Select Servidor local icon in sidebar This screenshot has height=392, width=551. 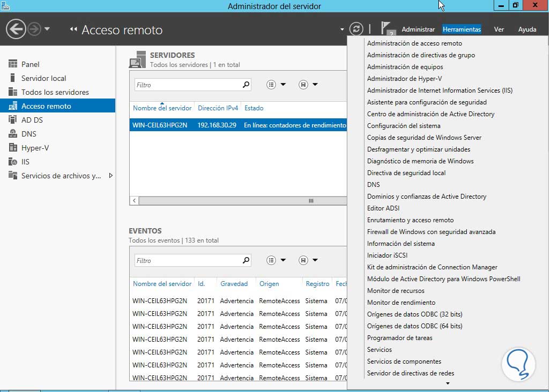pyautogui.click(x=13, y=78)
